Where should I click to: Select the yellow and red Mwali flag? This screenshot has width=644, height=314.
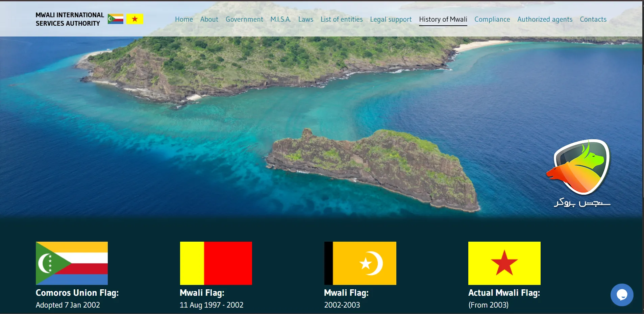(216, 263)
